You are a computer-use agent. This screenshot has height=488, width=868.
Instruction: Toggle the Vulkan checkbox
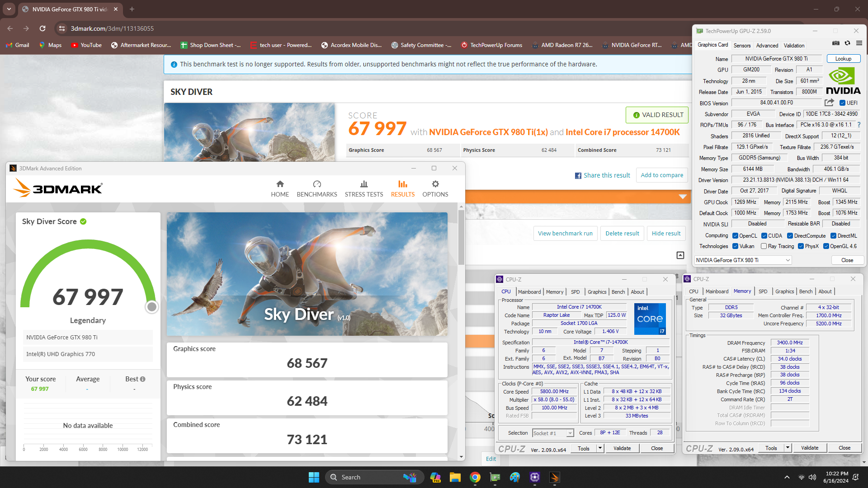tap(736, 246)
